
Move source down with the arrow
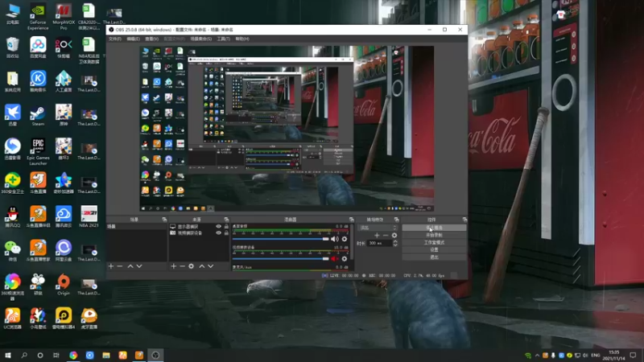click(x=211, y=266)
